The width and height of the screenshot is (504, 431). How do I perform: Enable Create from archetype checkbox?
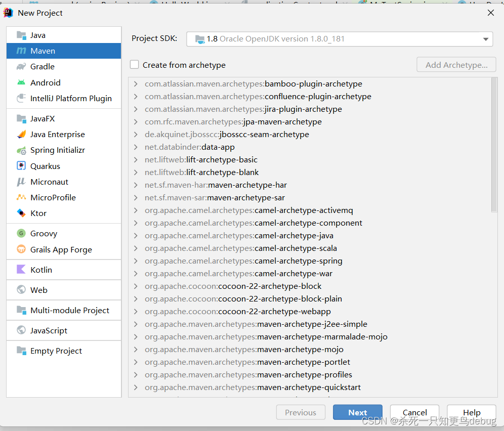[135, 65]
